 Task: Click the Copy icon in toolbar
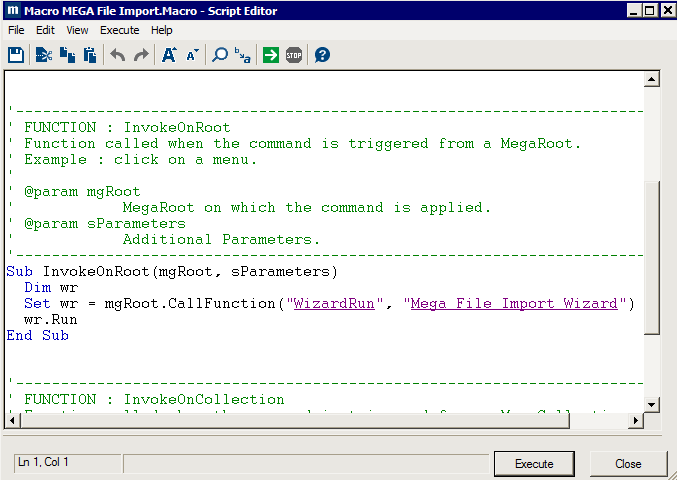click(x=67, y=55)
